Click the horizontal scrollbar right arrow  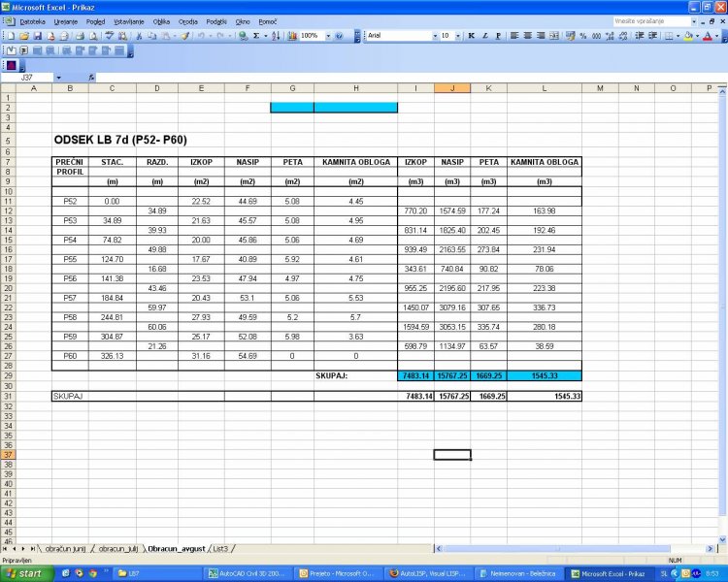(710, 549)
